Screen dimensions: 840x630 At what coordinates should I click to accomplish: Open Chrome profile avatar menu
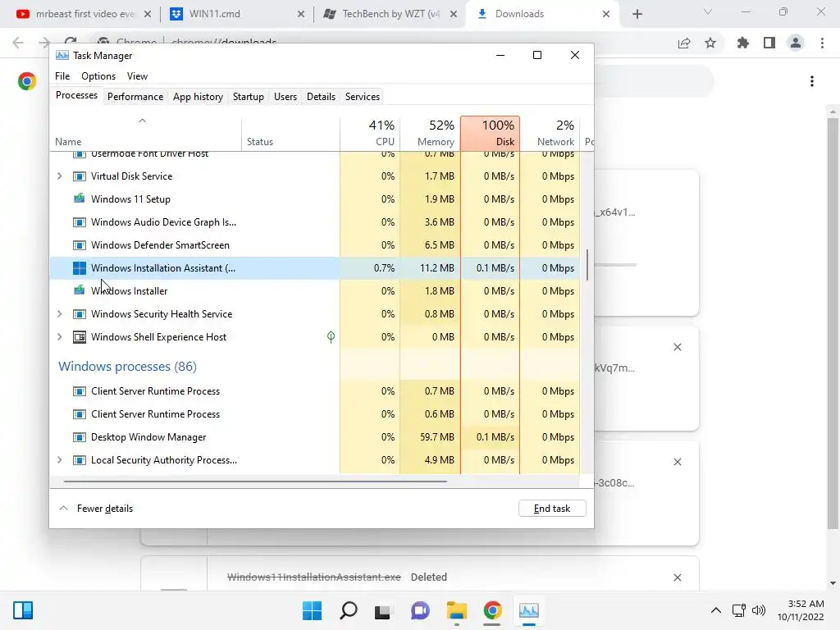(x=796, y=43)
